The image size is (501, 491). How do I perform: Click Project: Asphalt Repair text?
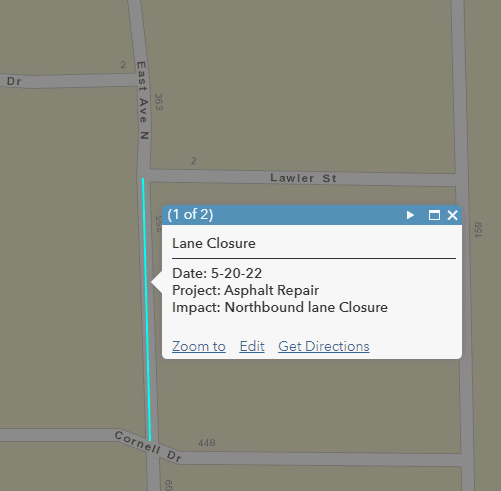tap(245, 290)
